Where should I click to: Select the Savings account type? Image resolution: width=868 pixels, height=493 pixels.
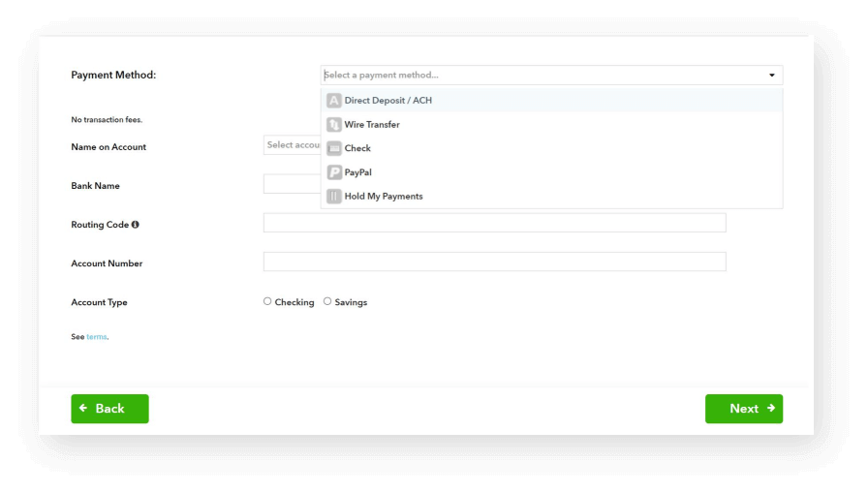click(327, 301)
